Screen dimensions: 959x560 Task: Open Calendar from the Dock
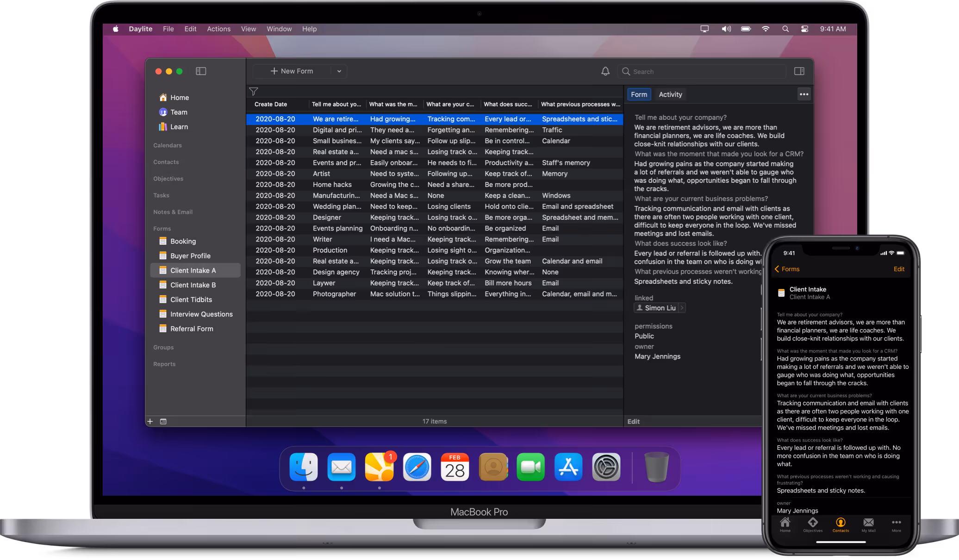point(455,467)
